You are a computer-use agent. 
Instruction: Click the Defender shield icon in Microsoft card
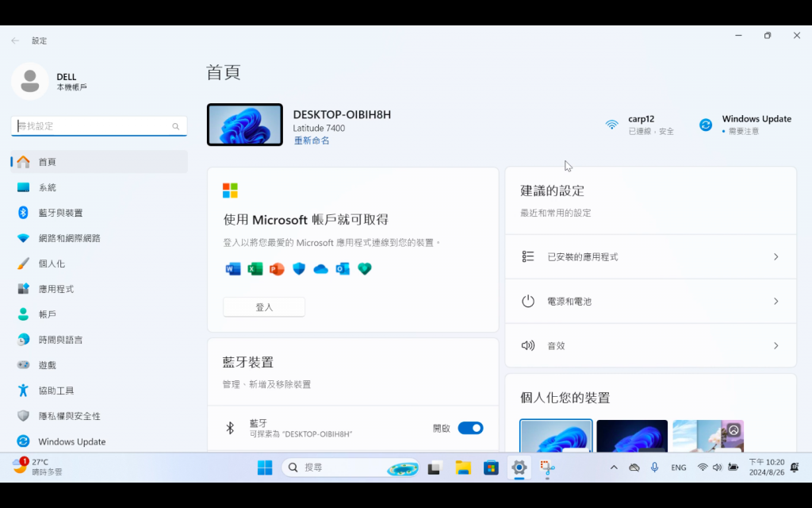pyautogui.click(x=299, y=268)
